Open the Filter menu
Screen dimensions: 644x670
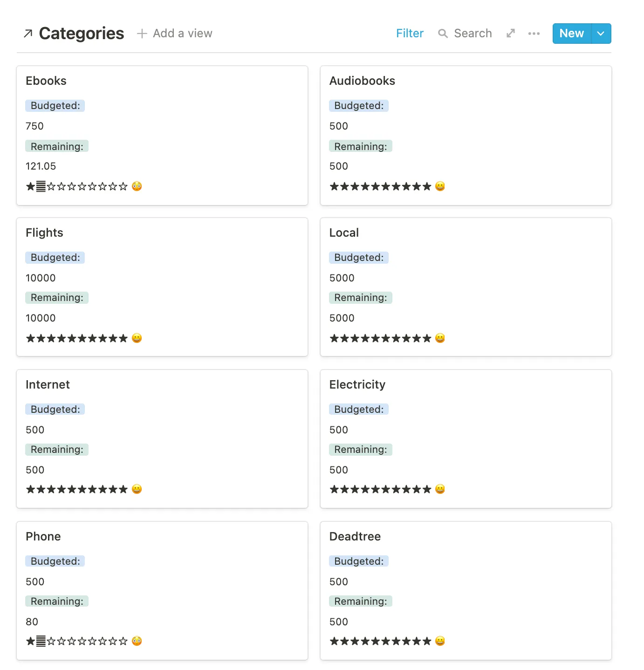[410, 34]
